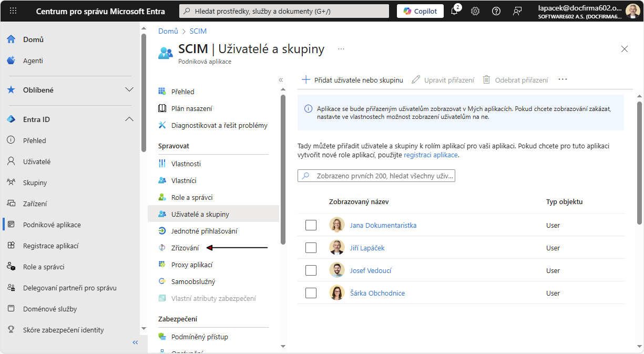Sort by Typ objektu column header
Screen dimensions: 644x354
(x=564, y=201)
